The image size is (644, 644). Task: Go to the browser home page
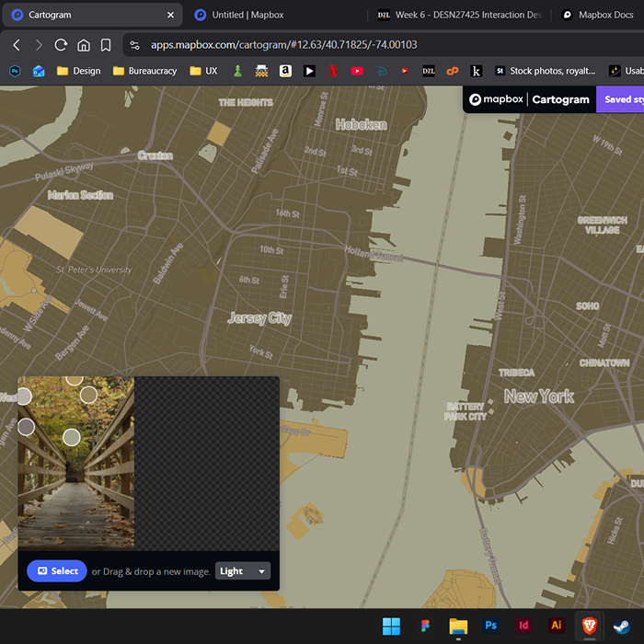[84, 45]
